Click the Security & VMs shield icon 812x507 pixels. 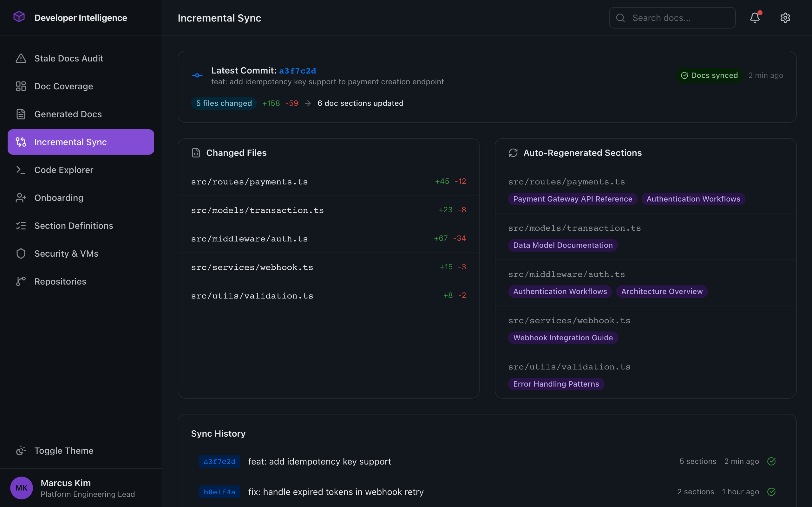click(21, 253)
